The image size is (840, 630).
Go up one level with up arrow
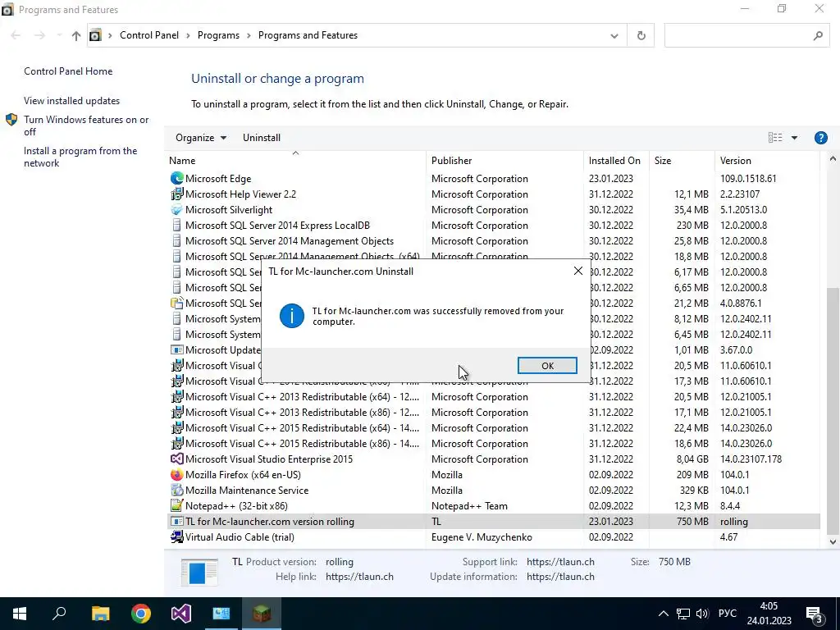pos(76,36)
